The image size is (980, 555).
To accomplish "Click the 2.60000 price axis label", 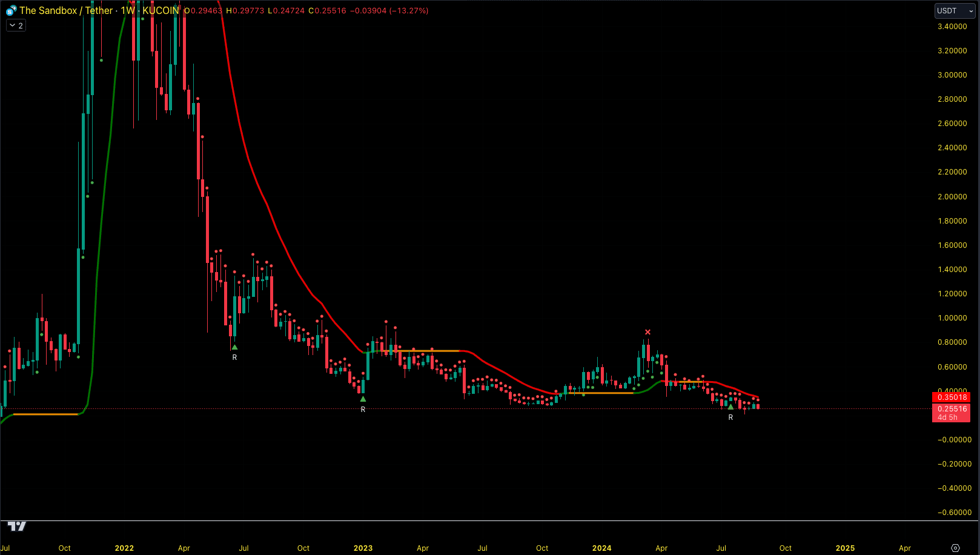I will [x=952, y=124].
